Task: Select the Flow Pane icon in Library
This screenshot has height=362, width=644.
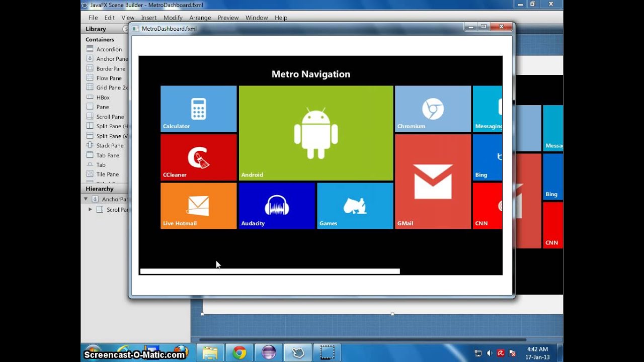Action: 90,78
